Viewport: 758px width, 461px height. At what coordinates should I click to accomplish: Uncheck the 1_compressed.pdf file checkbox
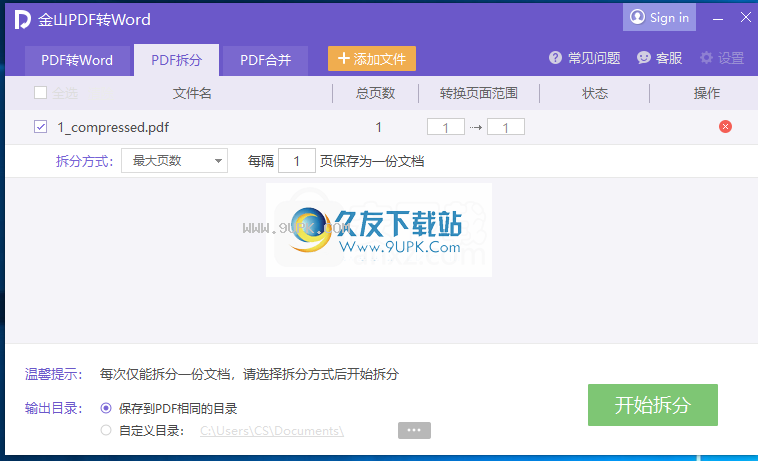[x=41, y=127]
